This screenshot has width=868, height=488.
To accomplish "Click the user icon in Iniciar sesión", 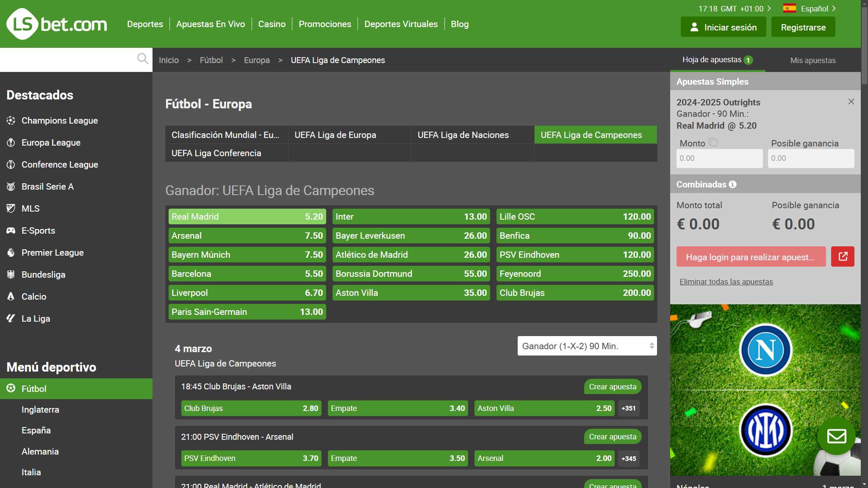I will point(694,28).
